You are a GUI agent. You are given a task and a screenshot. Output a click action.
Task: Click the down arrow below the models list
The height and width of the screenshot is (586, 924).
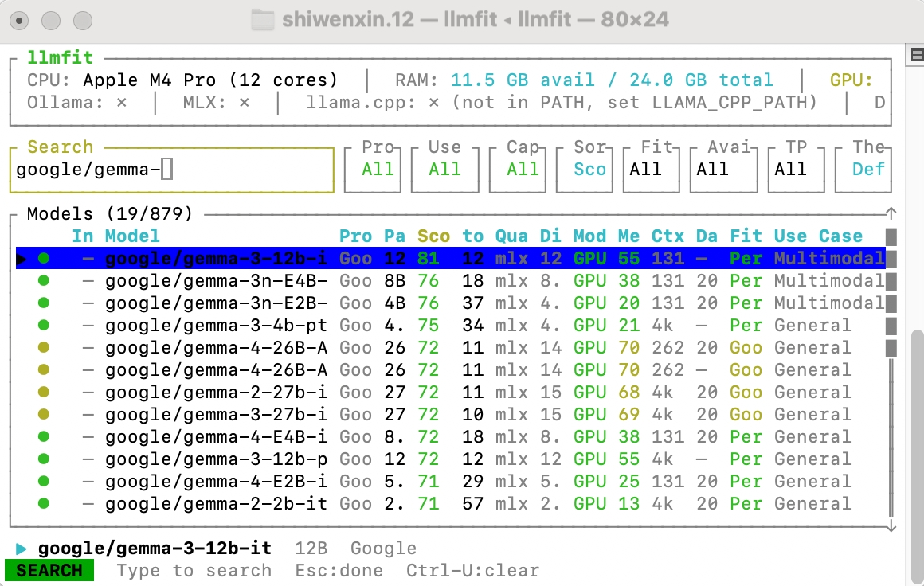tap(891, 526)
